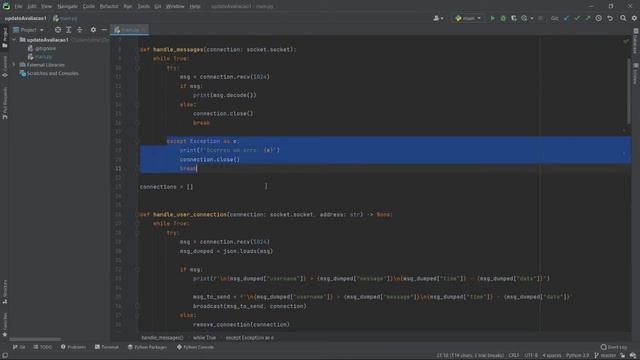Screen dimensions: 640x360
Task: Start debugging with the green bug icon
Action: coord(503,18)
